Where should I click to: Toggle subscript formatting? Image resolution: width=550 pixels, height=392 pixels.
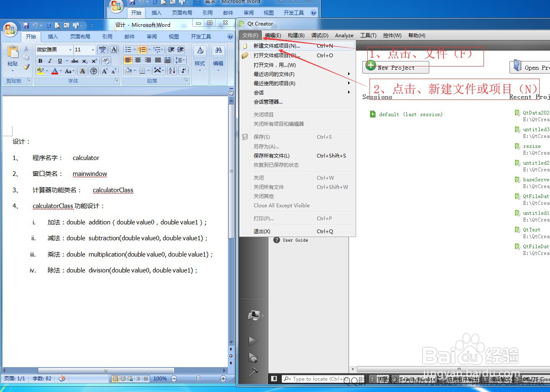coord(84,61)
